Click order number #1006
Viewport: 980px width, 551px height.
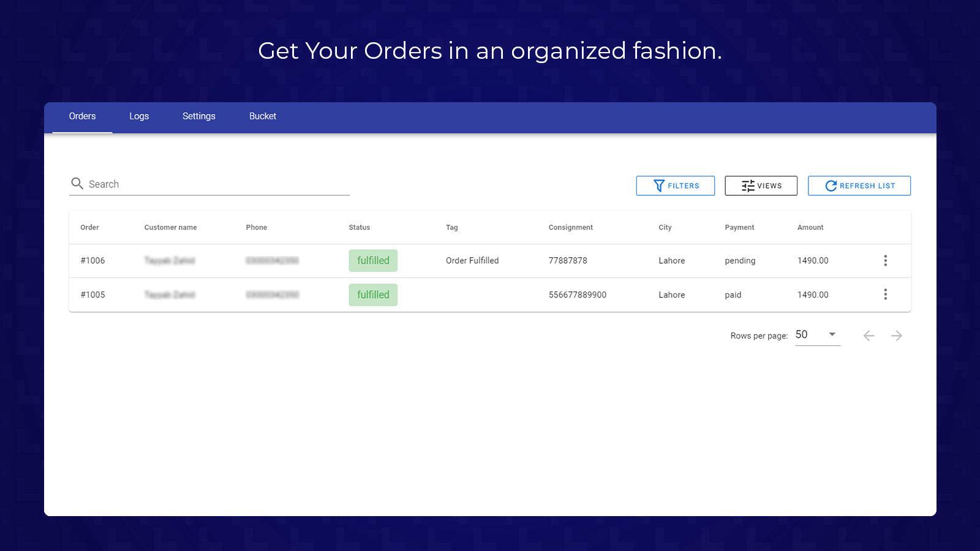(92, 261)
